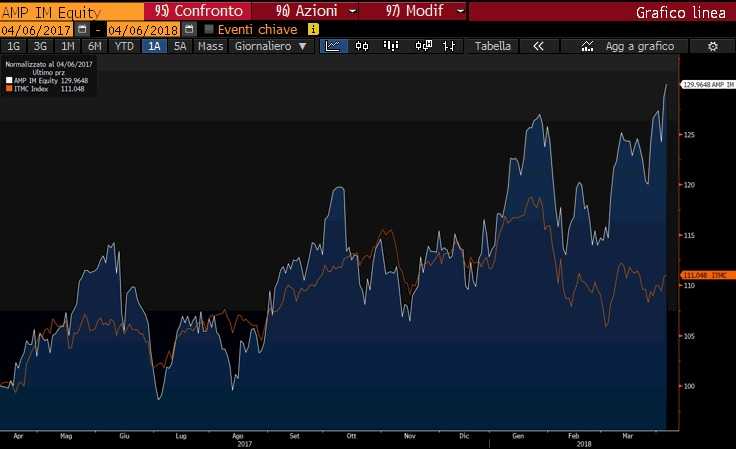
Task: Click orange ITMC Index legend swatch
Action: point(9,89)
